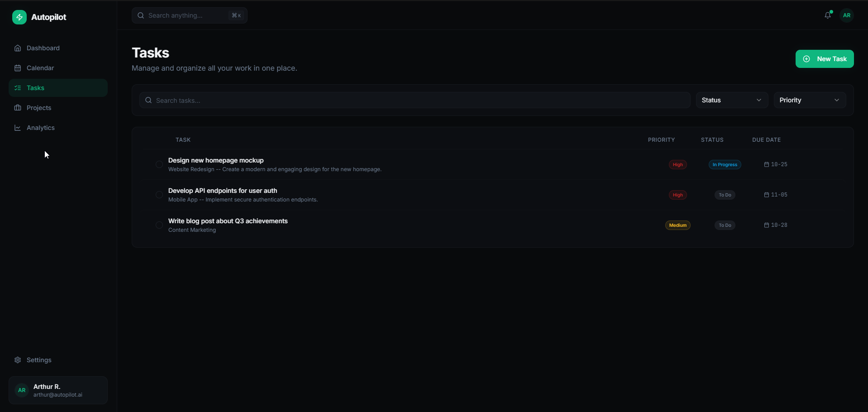Tick the 'Write blog post' task circle

(x=159, y=225)
